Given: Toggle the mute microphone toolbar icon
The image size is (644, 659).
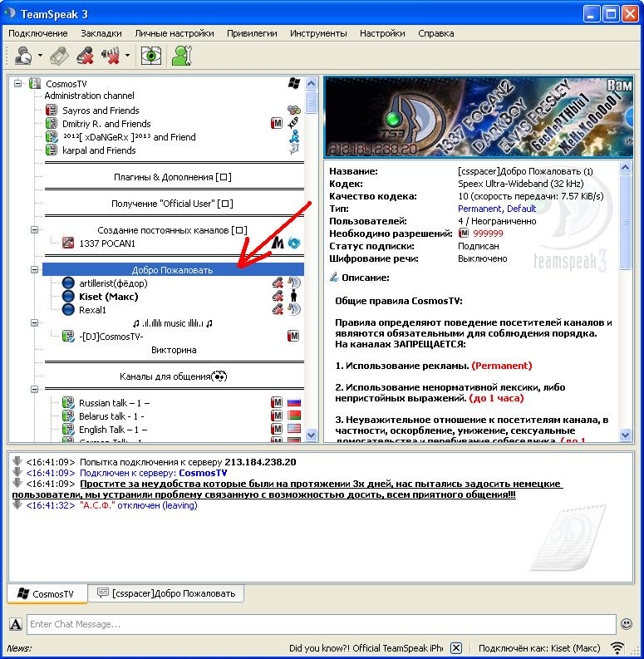Looking at the screenshot, I should (x=85, y=56).
